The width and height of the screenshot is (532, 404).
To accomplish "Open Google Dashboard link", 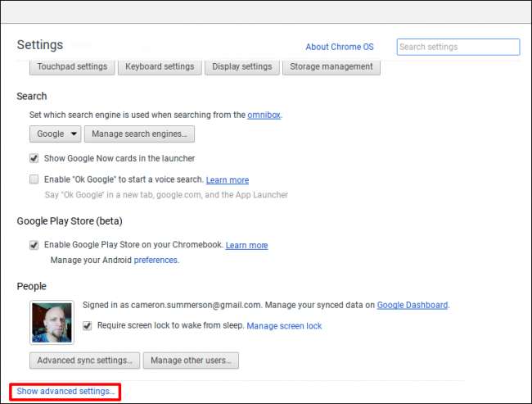I will (x=412, y=305).
